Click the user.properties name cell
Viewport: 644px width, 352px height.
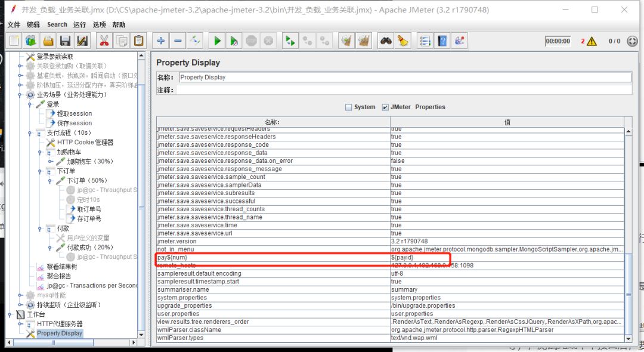[x=273, y=314]
